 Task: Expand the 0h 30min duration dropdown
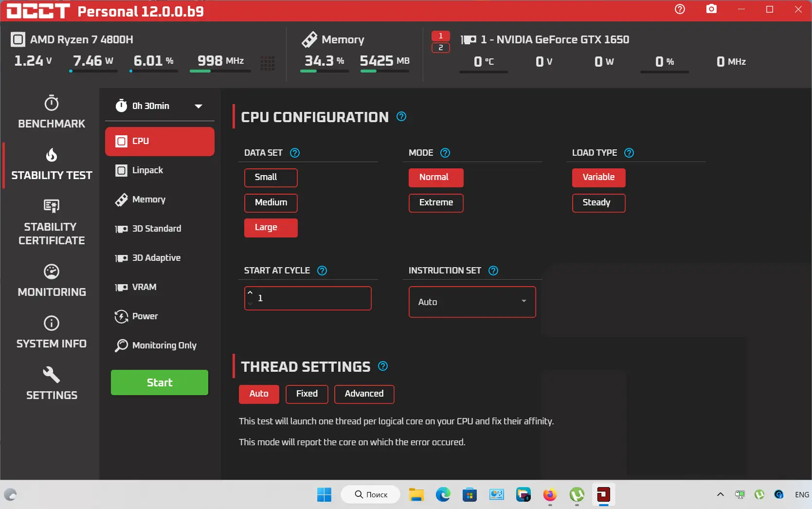click(x=198, y=106)
